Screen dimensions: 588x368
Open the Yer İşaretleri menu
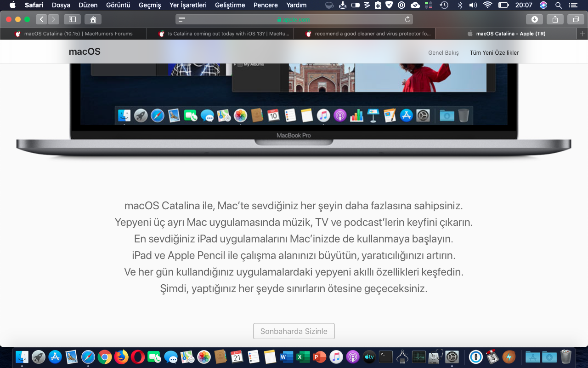tap(188, 5)
